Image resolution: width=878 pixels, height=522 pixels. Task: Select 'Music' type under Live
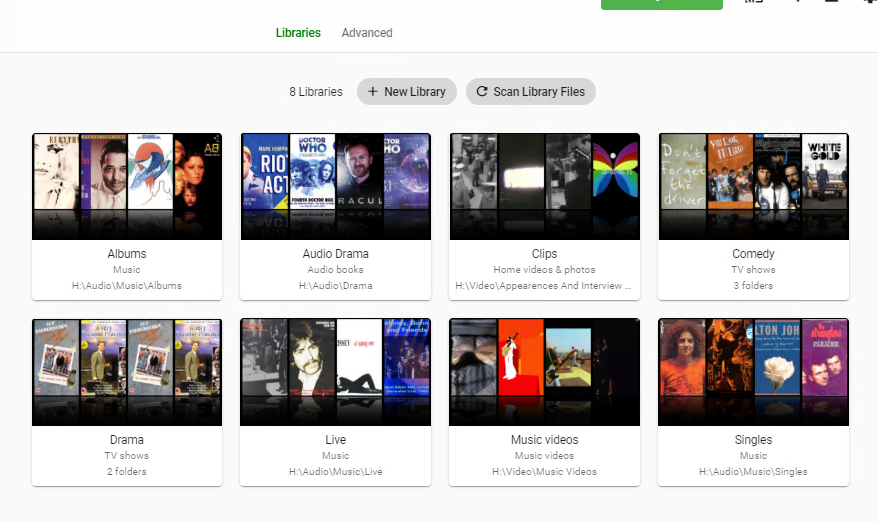pos(336,456)
